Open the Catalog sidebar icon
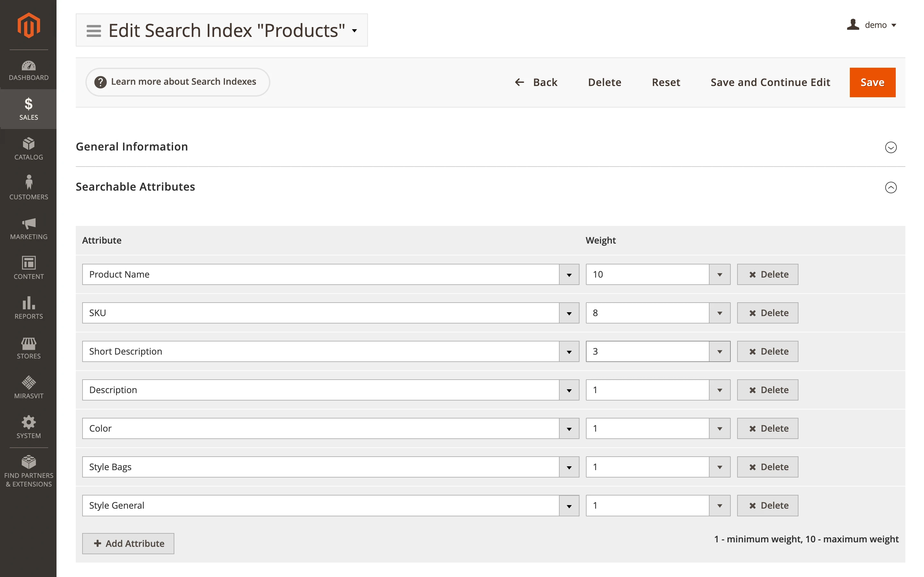924x577 pixels. 29,149
